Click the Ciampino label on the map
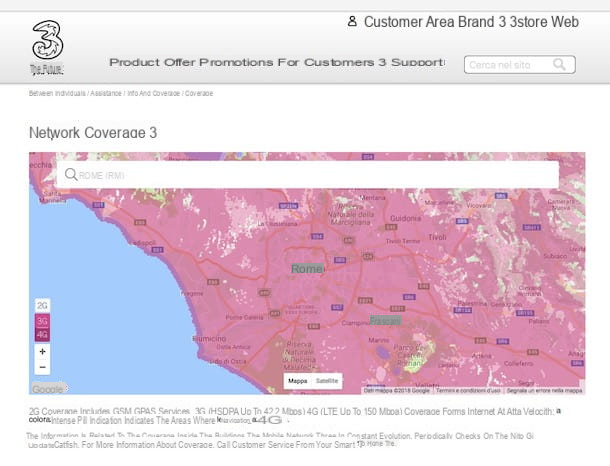The image size is (610, 466). coord(355,323)
